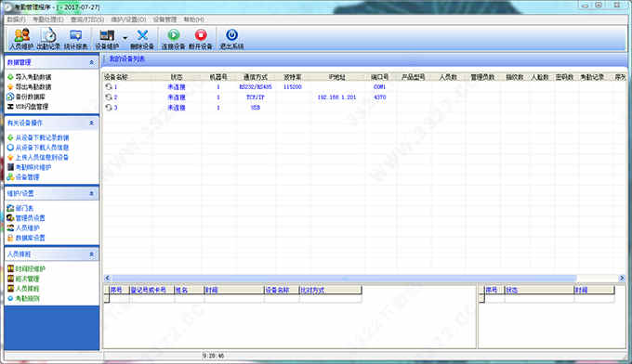The width and height of the screenshot is (632, 364).
Task: Click 时间段维护 icon in sidebar
Action: pos(10,268)
